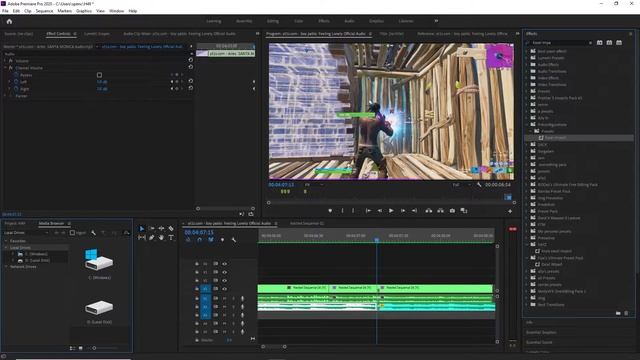
Task: Add a marker in the timeline header
Action: [x=222, y=240]
